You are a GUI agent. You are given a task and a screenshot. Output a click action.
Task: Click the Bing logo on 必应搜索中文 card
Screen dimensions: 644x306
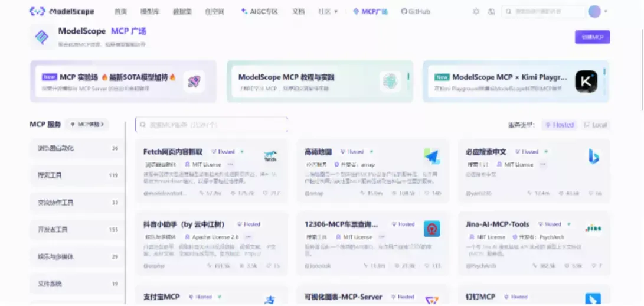point(593,157)
